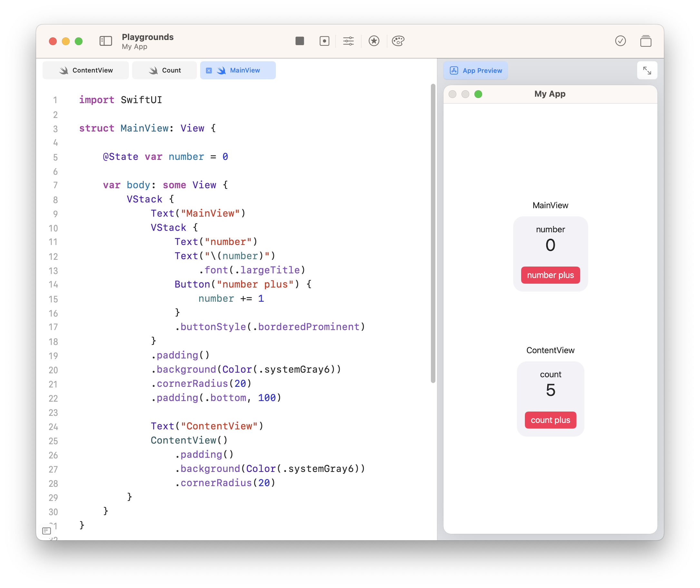
Task: Click the line with @State var number
Action: click(165, 157)
